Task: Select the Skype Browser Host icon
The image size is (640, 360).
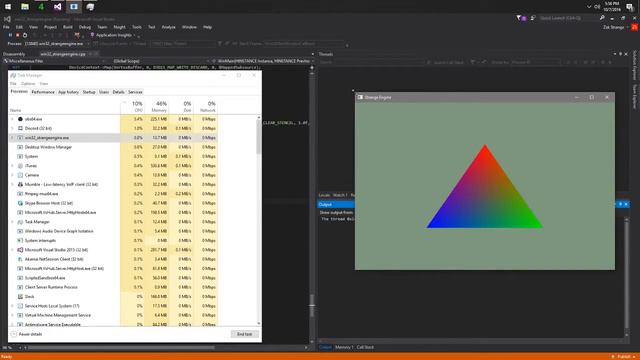Action: (x=20, y=203)
